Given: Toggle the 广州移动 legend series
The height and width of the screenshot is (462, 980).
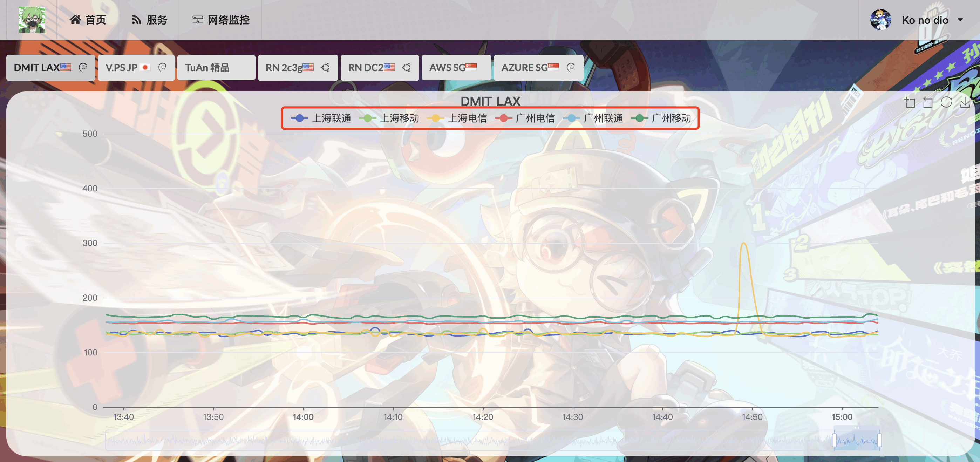Looking at the screenshot, I should point(661,118).
